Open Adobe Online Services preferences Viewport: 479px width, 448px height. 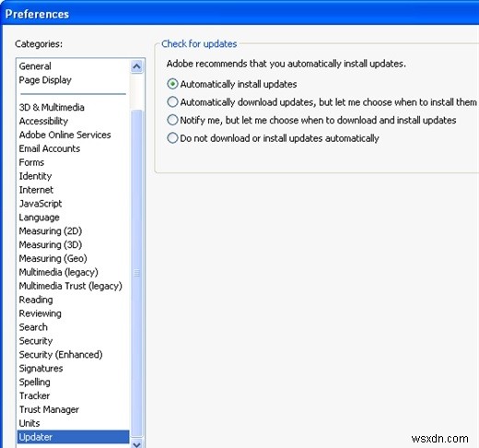click(64, 135)
